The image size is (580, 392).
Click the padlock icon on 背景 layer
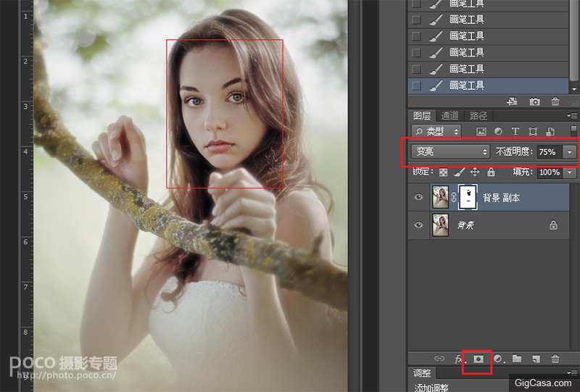[x=553, y=225]
